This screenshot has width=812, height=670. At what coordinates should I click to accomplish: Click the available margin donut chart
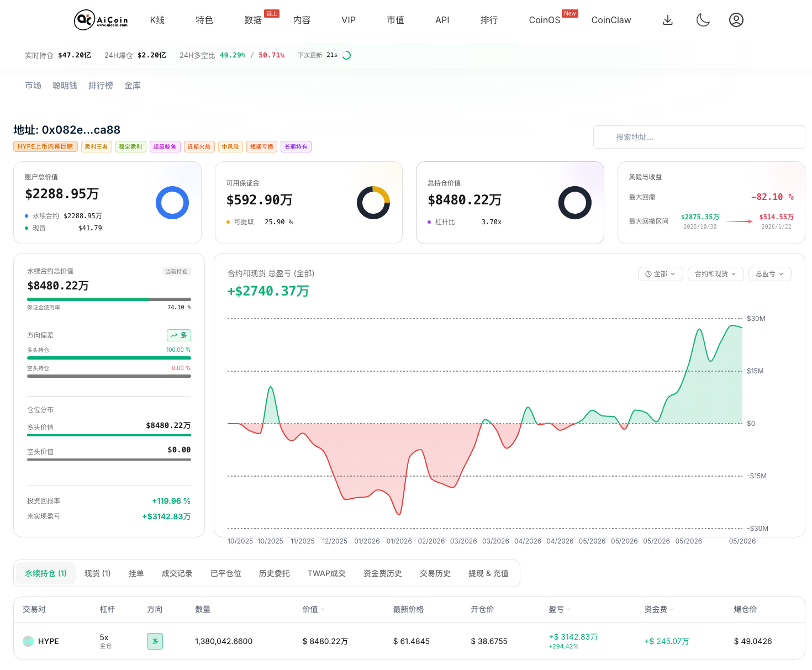click(373, 203)
